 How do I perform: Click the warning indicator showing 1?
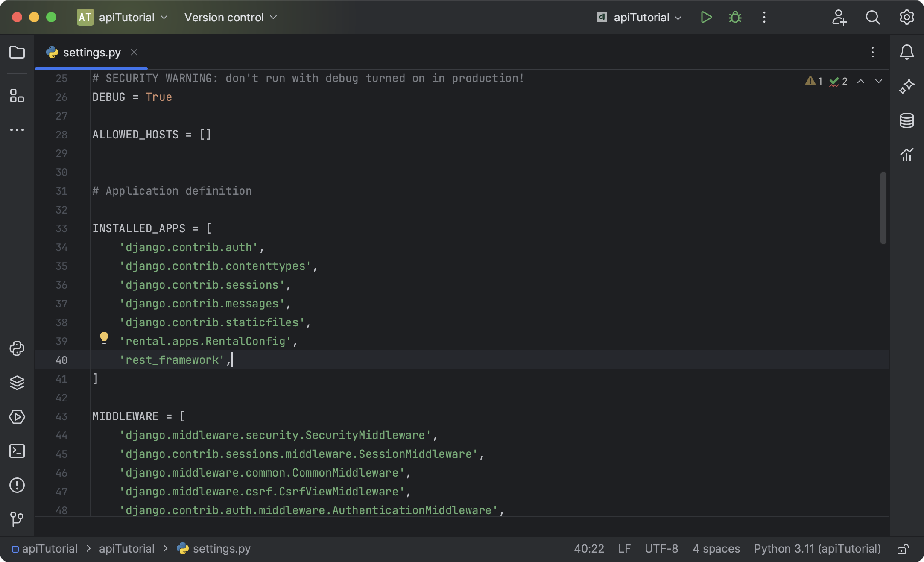tap(814, 81)
